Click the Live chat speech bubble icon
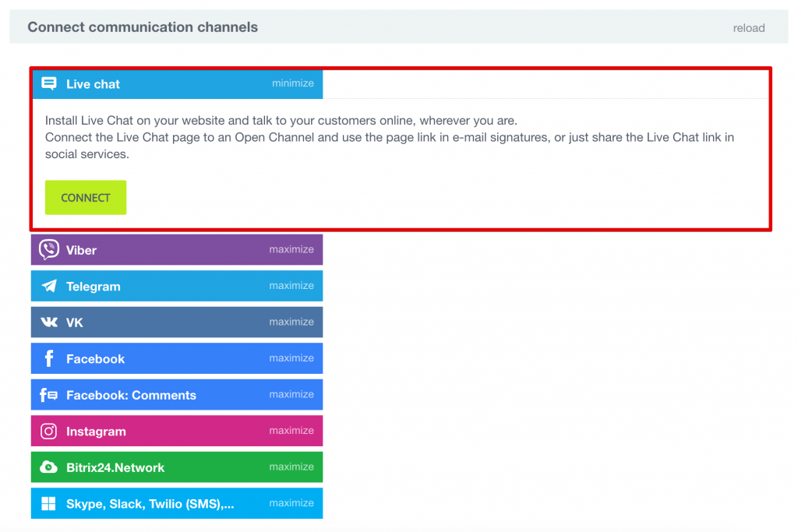The height and width of the screenshot is (532, 798). click(49, 83)
